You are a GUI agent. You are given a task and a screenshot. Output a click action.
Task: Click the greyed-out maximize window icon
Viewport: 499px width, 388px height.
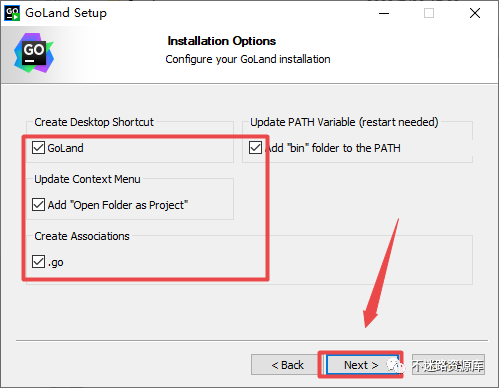tap(429, 13)
